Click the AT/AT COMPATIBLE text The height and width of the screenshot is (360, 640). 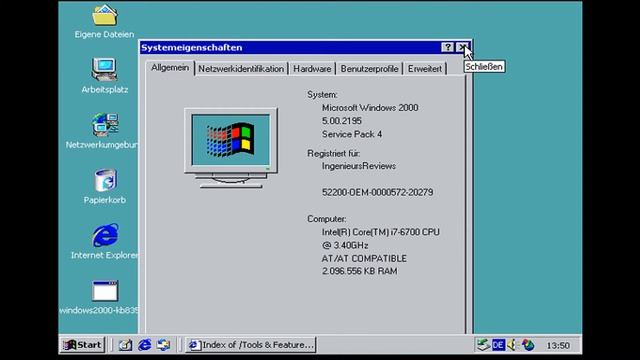point(364,258)
